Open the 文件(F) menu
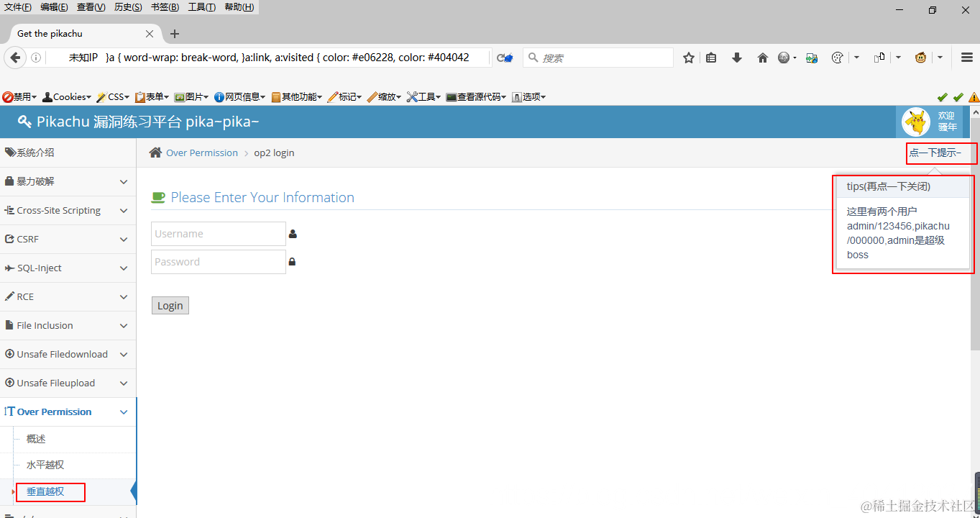The image size is (980, 518). coord(18,7)
